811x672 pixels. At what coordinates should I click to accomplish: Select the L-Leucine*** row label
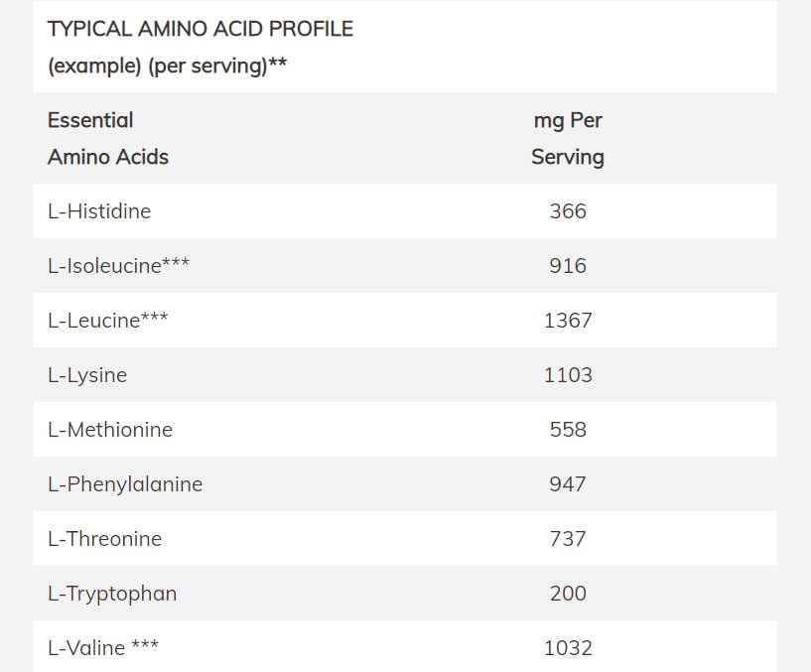[x=107, y=321]
